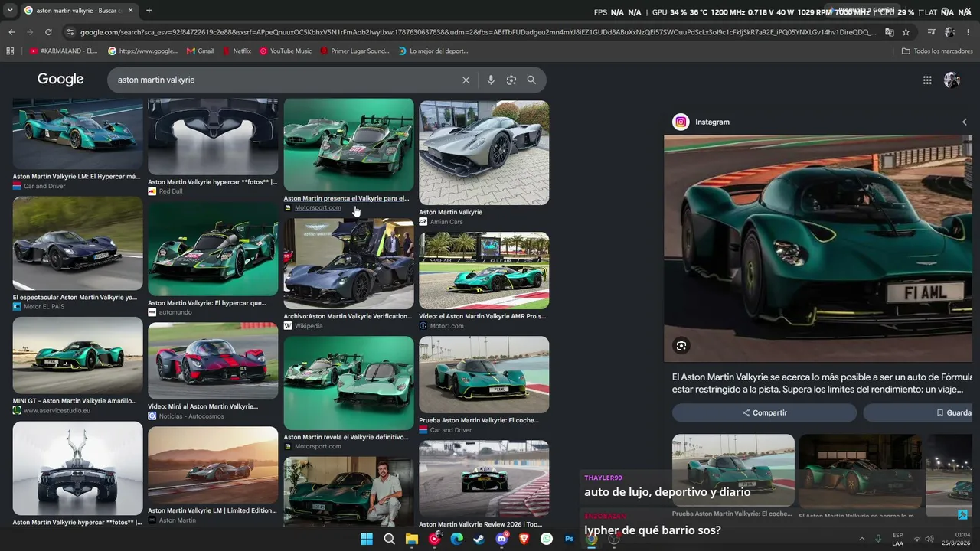This screenshot has width=980, height=551.
Task: Collapse the Instagram preview panel with the arrow
Action: (964, 122)
